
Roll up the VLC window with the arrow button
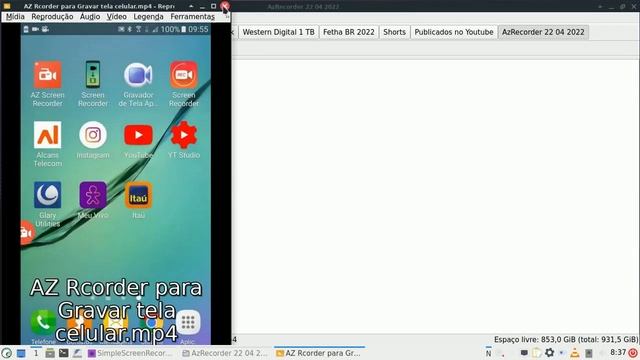[191, 6]
